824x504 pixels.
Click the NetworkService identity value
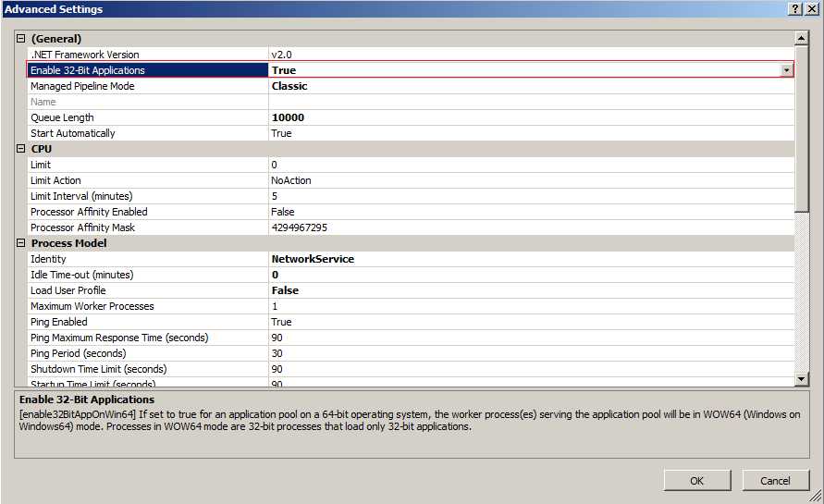point(313,259)
